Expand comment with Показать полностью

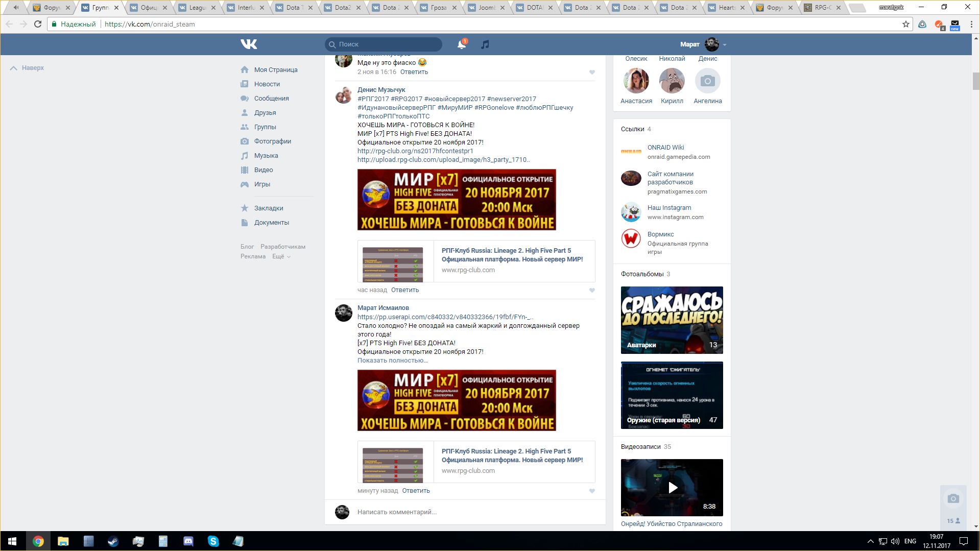point(392,361)
